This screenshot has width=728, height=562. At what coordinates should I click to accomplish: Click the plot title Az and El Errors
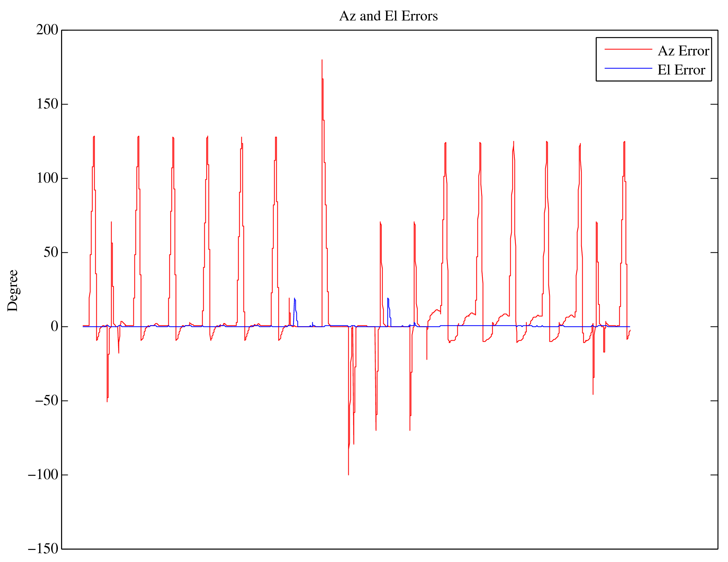[388, 16]
